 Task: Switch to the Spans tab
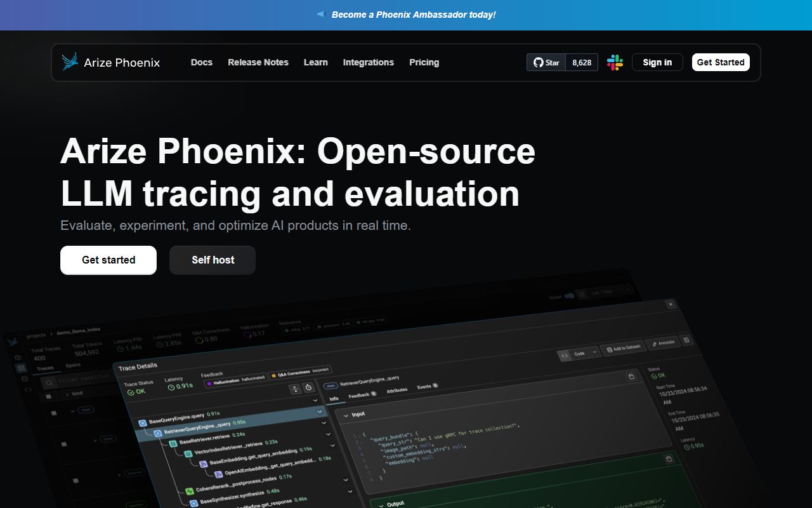tap(72, 364)
